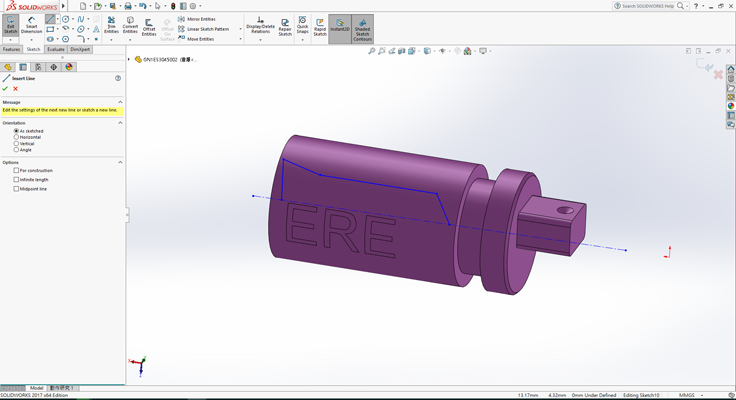
Task: Enable For construction checkbox
Action: pyautogui.click(x=16, y=170)
